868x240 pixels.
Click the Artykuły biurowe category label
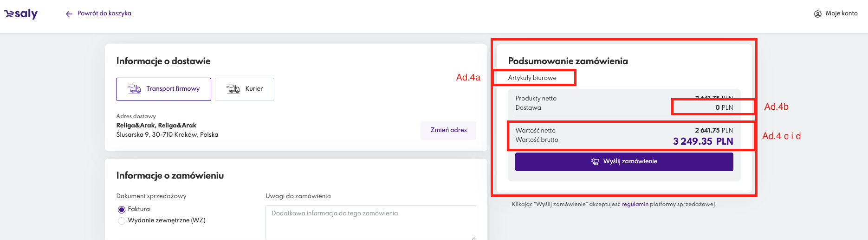pyautogui.click(x=532, y=78)
